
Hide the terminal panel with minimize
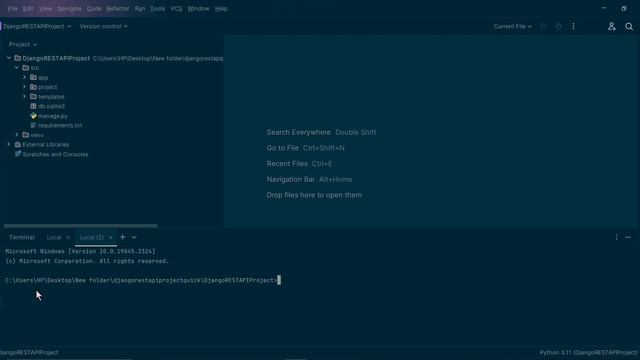(x=628, y=237)
